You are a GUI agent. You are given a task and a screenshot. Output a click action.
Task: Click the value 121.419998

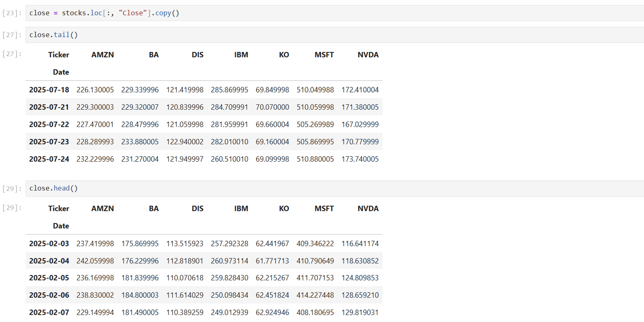tap(185, 90)
